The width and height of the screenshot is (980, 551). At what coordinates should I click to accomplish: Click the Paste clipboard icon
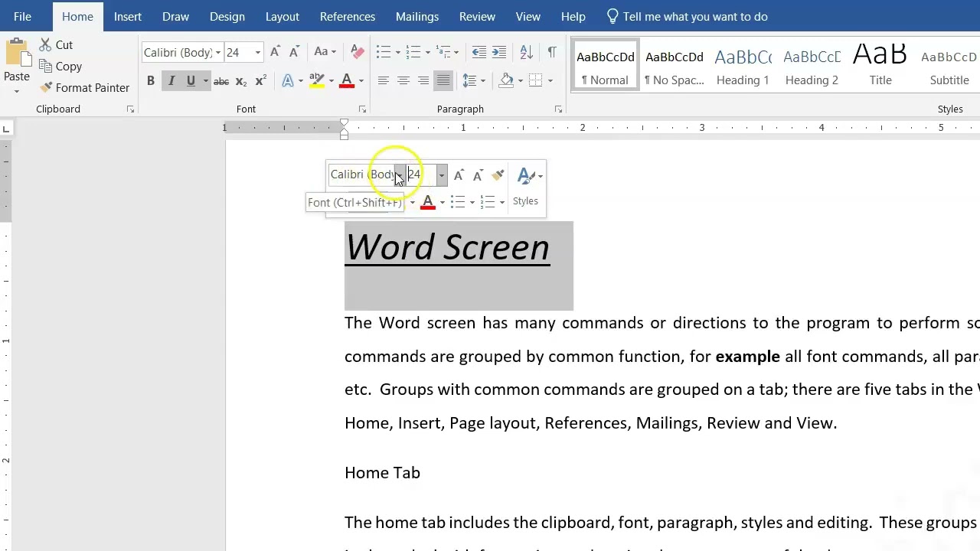click(17, 54)
